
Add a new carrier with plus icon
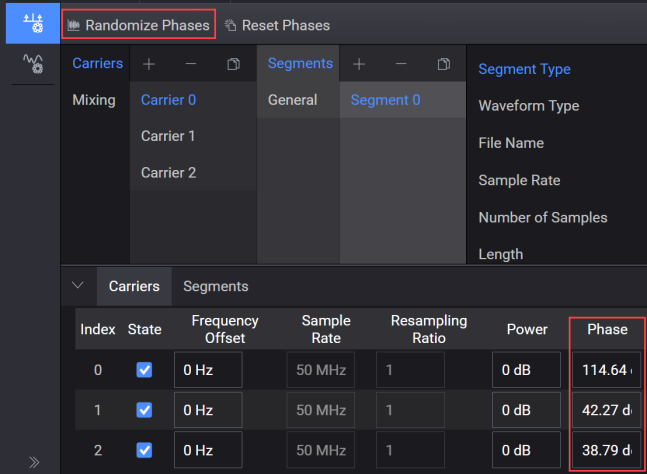[149, 64]
